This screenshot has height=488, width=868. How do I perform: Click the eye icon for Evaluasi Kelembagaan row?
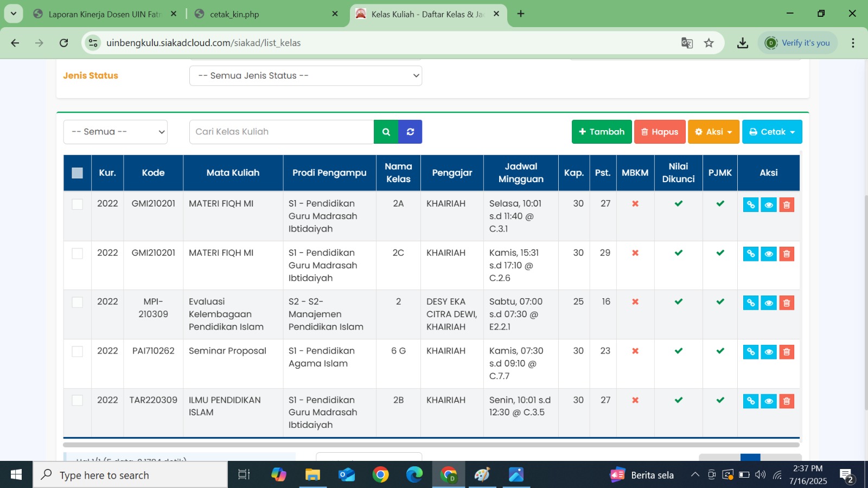click(768, 303)
